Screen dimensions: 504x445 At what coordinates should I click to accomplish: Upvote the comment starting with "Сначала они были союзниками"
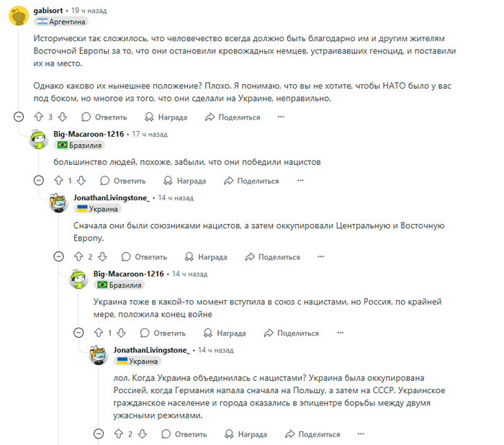pos(78,256)
